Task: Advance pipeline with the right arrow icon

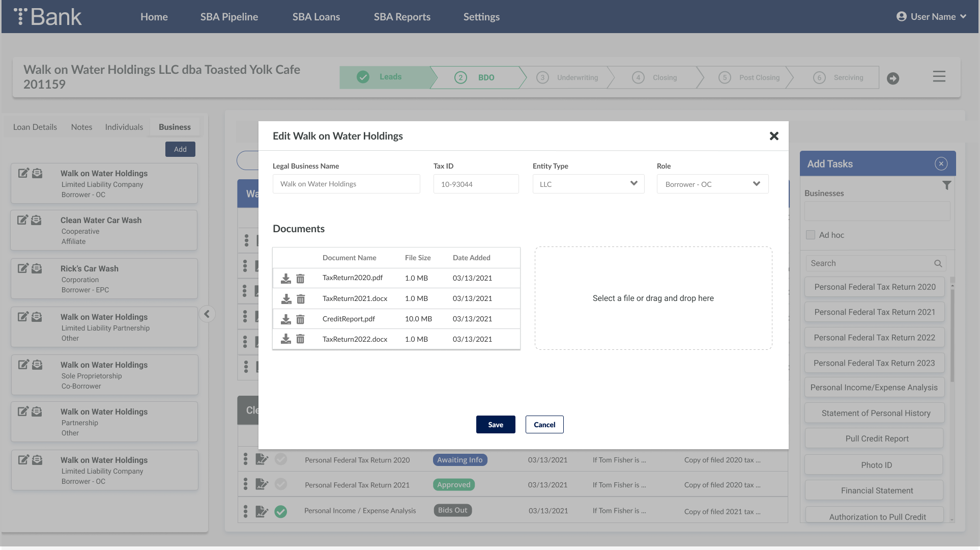Action: click(x=893, y=78)
